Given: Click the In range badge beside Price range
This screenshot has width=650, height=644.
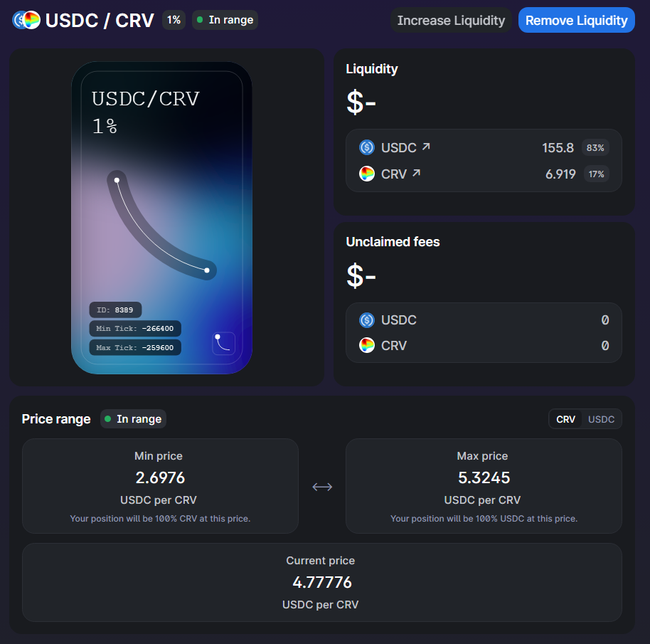Looking at the screenshot, I should tap(134, 419).
